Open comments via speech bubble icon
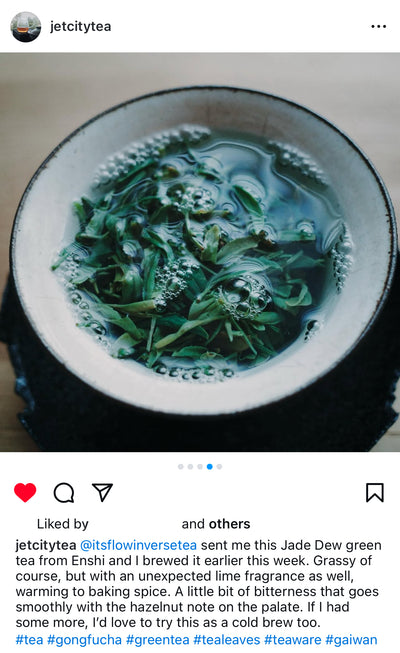The image size is (400, 653). tap(64, 493)
